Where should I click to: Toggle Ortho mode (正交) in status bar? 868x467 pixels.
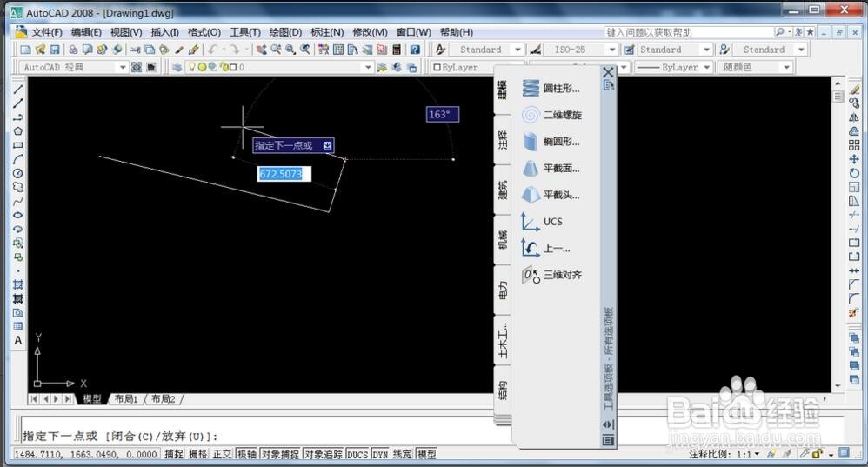[x=222, y=454]
